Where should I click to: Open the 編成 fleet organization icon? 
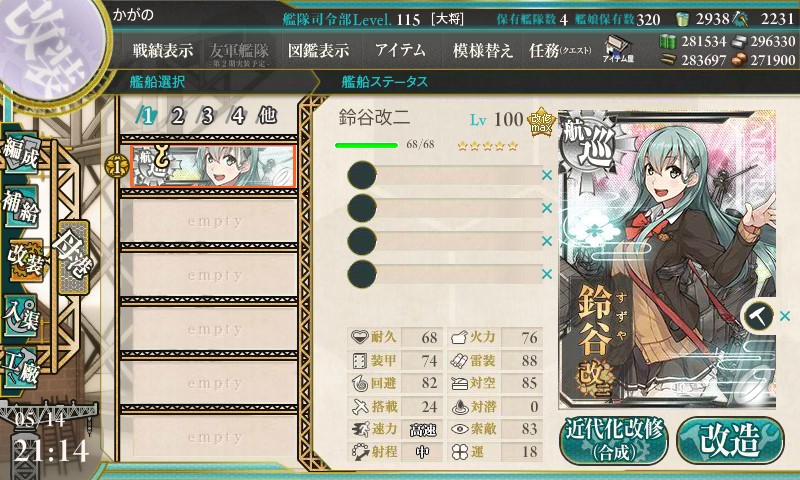pos(21,154)
